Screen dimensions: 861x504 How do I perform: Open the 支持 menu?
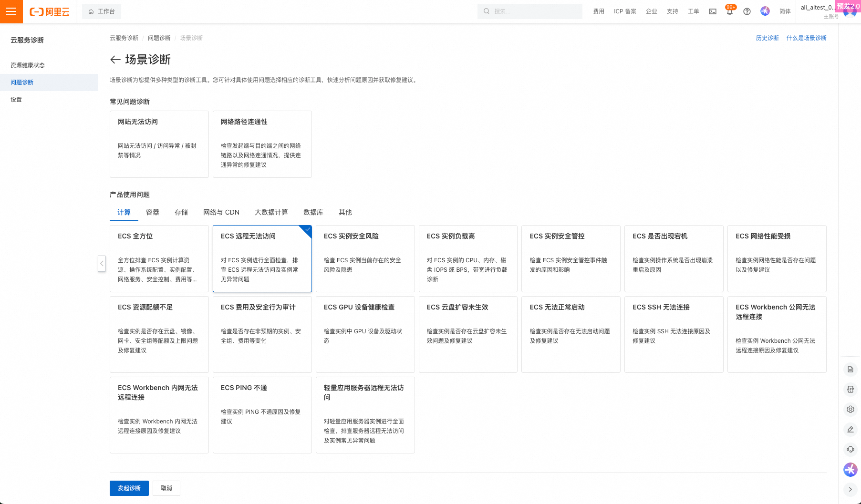point(673,11)
